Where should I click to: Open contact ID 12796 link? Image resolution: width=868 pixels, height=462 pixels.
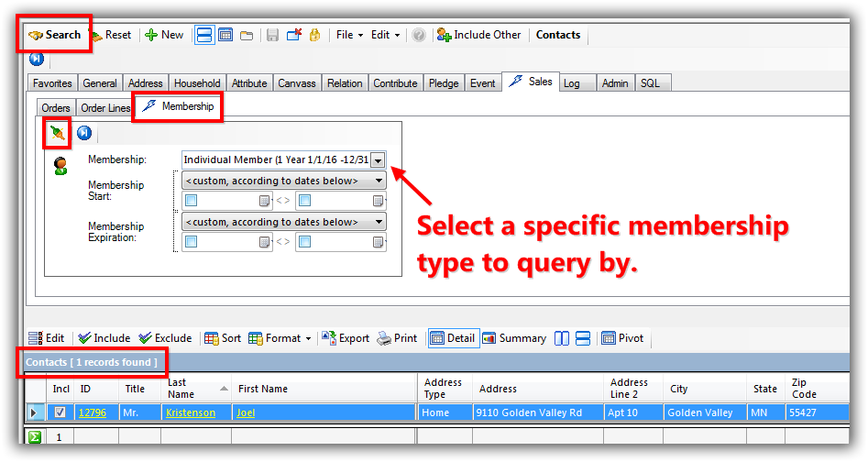(x=92, y=412)
